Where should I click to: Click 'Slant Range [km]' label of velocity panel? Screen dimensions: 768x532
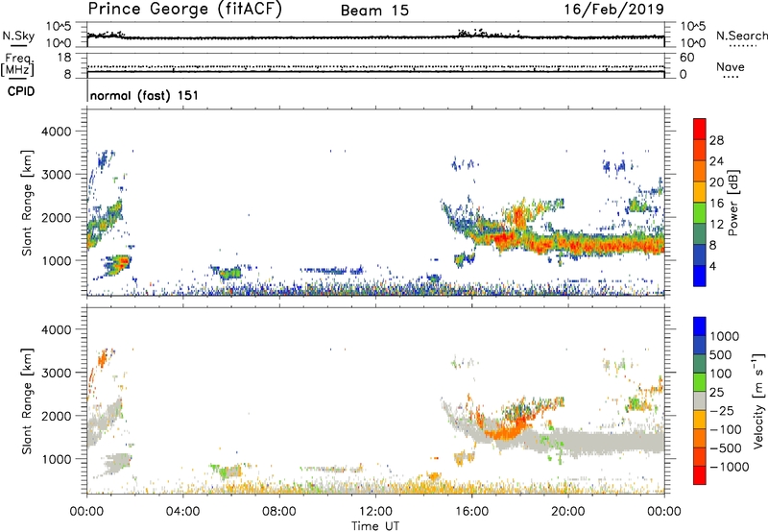click(x=27, y=401)
